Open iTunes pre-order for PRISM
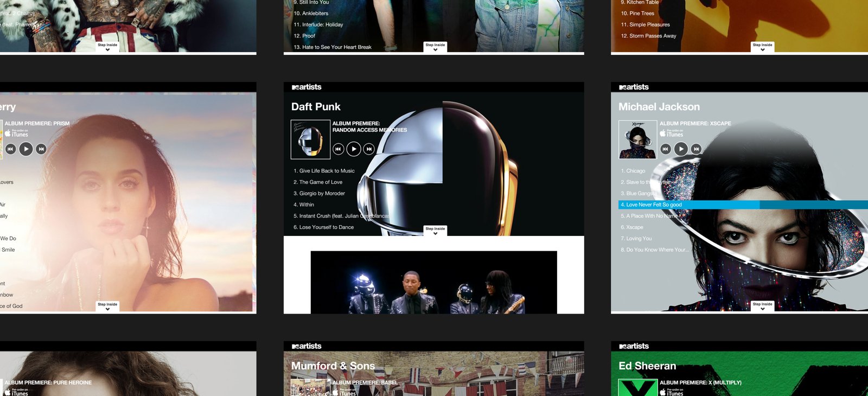Viewport: 868px width, 396px height. [x=16, y=133]
